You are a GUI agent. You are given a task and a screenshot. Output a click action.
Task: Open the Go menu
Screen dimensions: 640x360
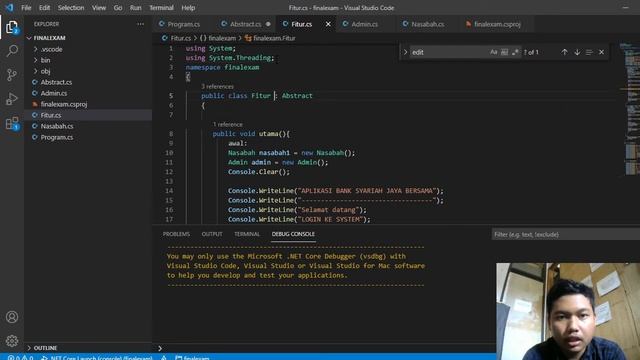(118, 7)
